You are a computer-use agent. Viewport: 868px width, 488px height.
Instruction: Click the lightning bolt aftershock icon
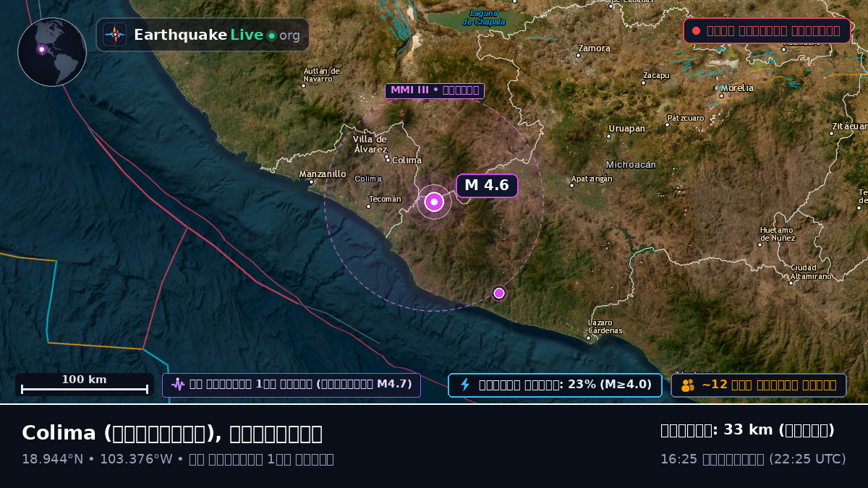(x=466, y=385)
